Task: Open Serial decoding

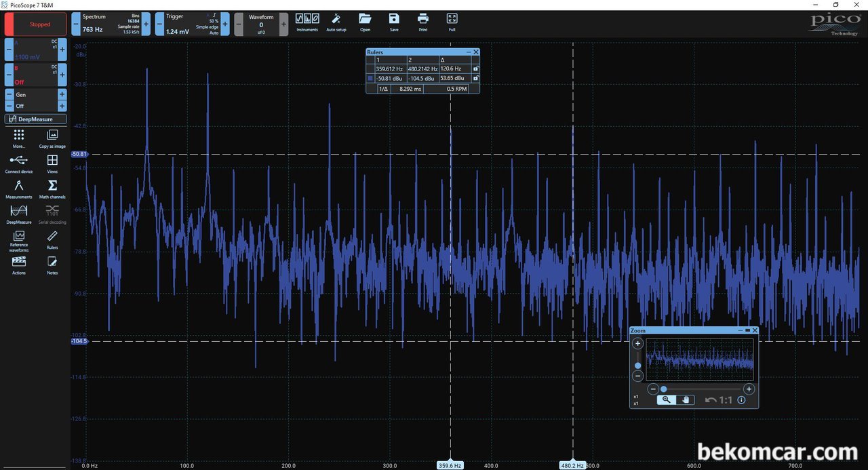Action: click(x=52, y=214)
